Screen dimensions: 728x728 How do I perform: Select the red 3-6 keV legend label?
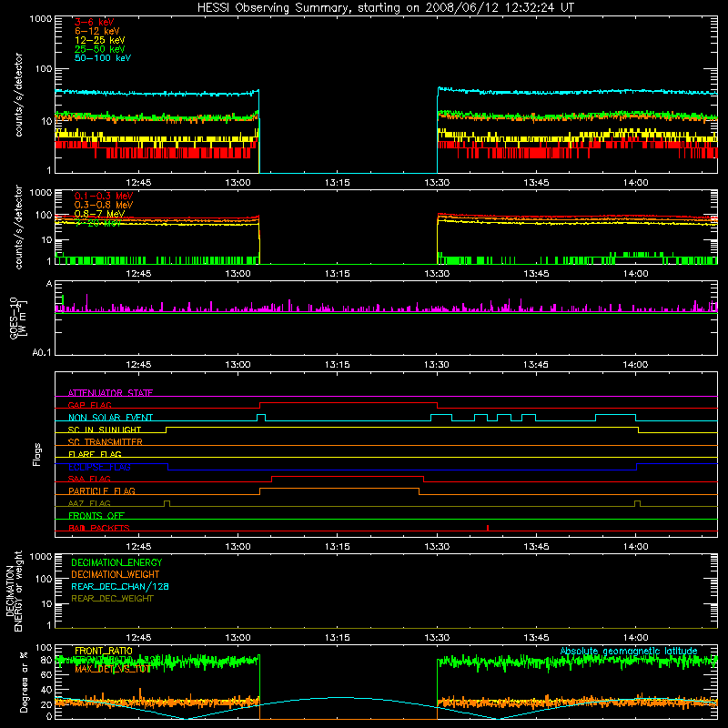(x=94, y=22)
